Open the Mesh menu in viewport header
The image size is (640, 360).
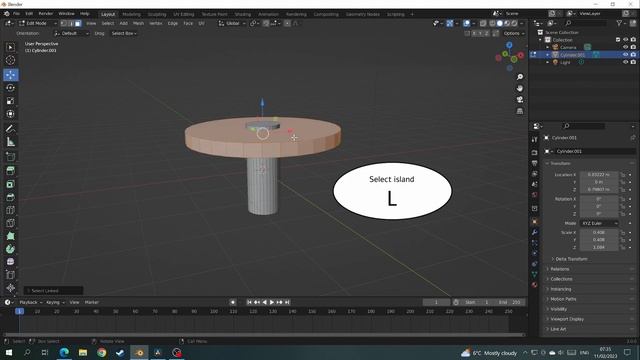[x=138, y=23]
